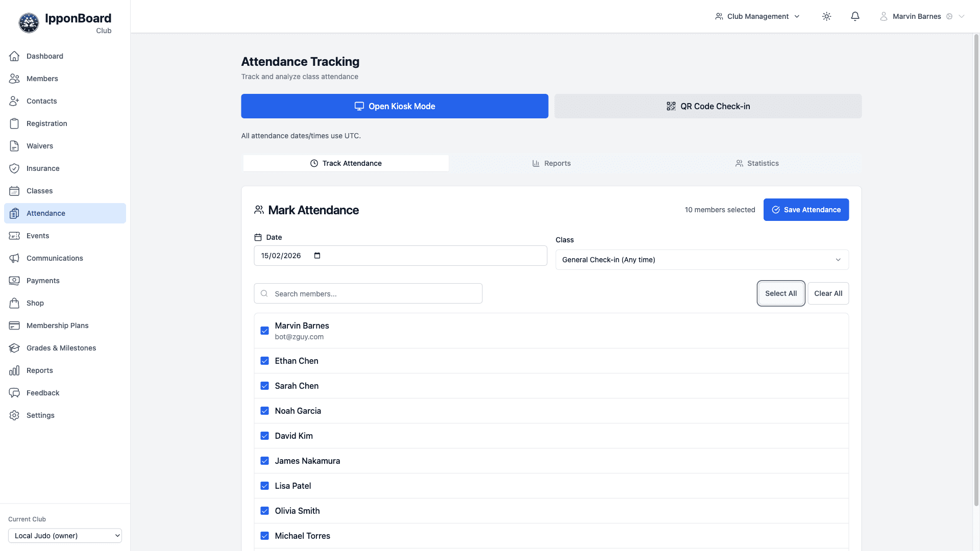980x551 pixels.
Task: Uncheck attendance for Ethan Chen
Action: pos(265,361)
